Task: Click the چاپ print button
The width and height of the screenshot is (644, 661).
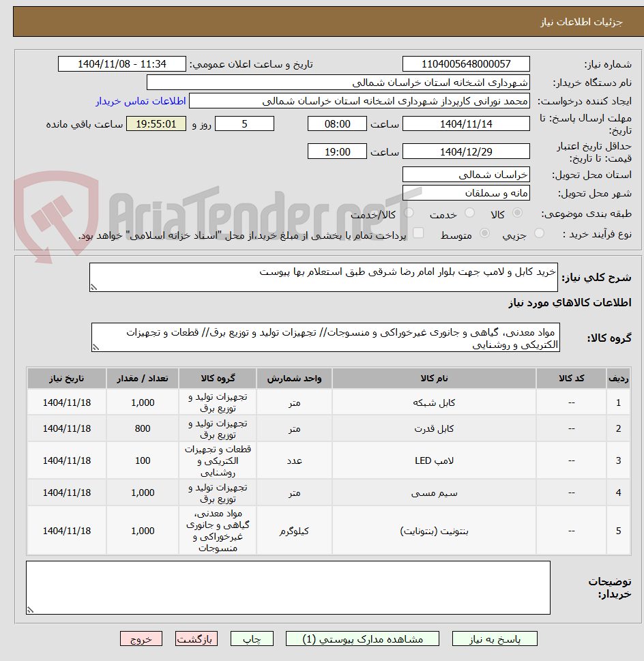Action: coord(252,638)
